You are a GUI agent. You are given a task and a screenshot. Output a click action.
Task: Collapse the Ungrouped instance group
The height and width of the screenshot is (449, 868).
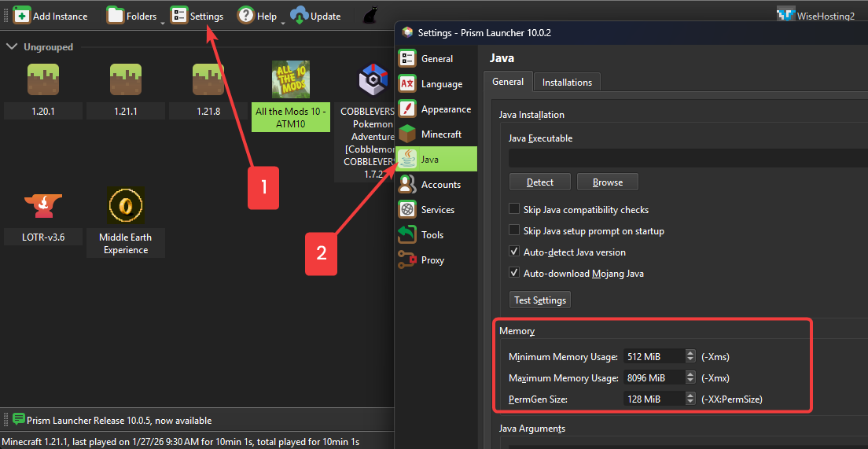pyautogui.click(x=11, y=46)
